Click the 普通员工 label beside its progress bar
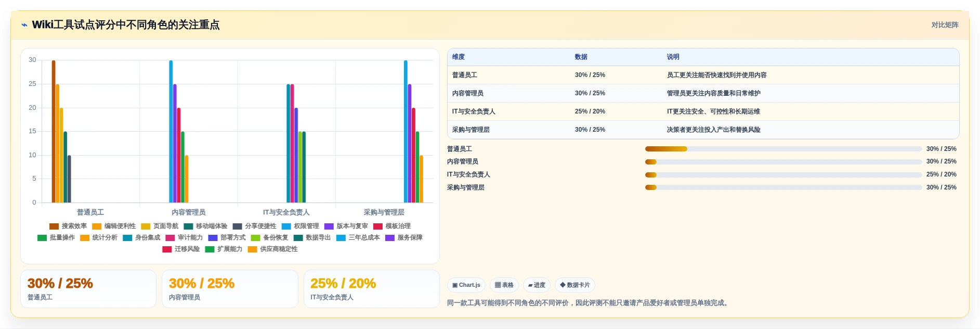Viewport: 980px width, 329px height. pyautogui.click(x=460, y=149)
